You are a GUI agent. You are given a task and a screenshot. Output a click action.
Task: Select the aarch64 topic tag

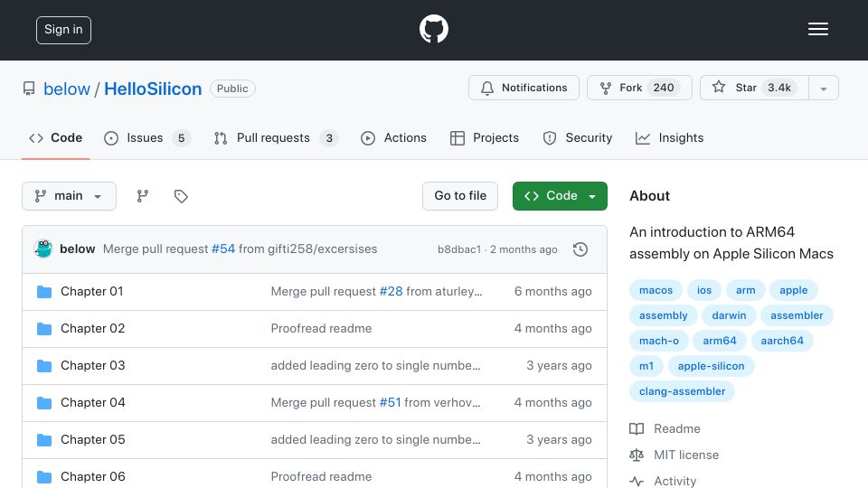click(x=781, y=341)
